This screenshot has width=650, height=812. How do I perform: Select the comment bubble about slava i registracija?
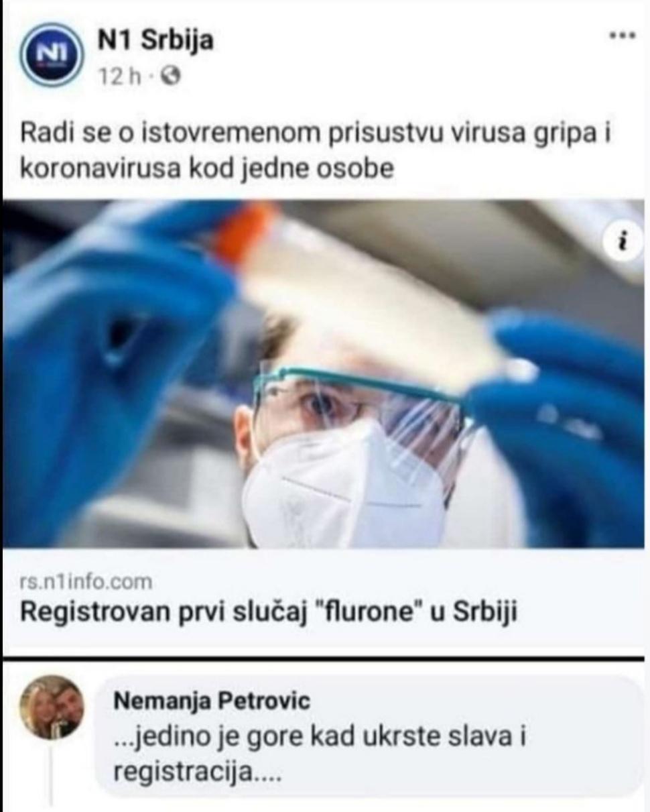tap(370, 736)
